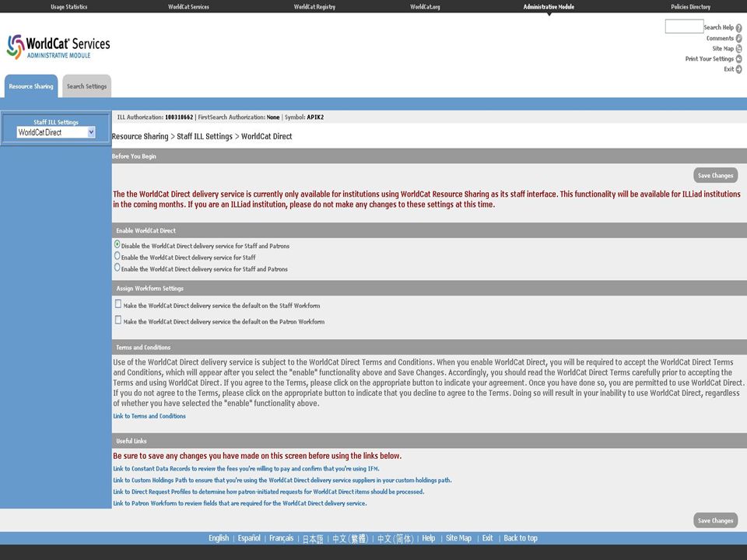747x560 pixels.
Task: Click the top Save Changes button
Action: point(716,175)
